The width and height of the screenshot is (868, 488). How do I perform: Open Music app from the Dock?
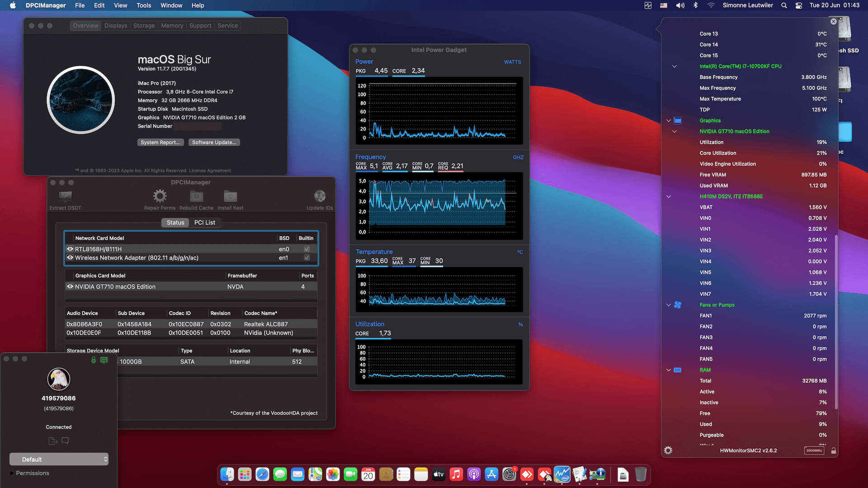(456, 474)
